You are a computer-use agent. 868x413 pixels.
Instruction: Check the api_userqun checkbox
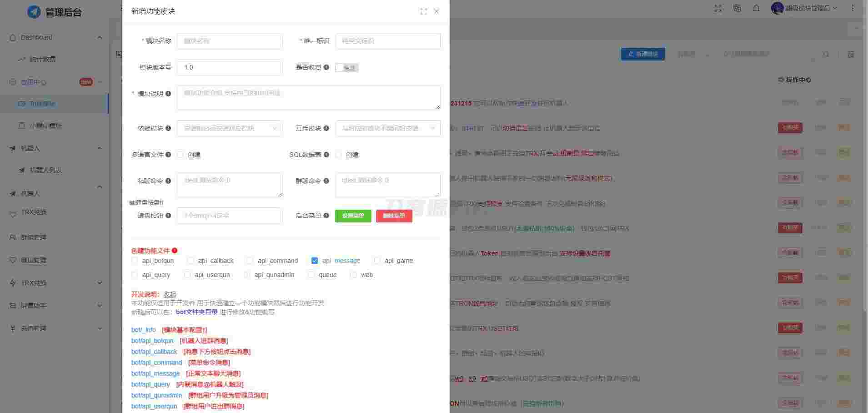tap(187, 275)
